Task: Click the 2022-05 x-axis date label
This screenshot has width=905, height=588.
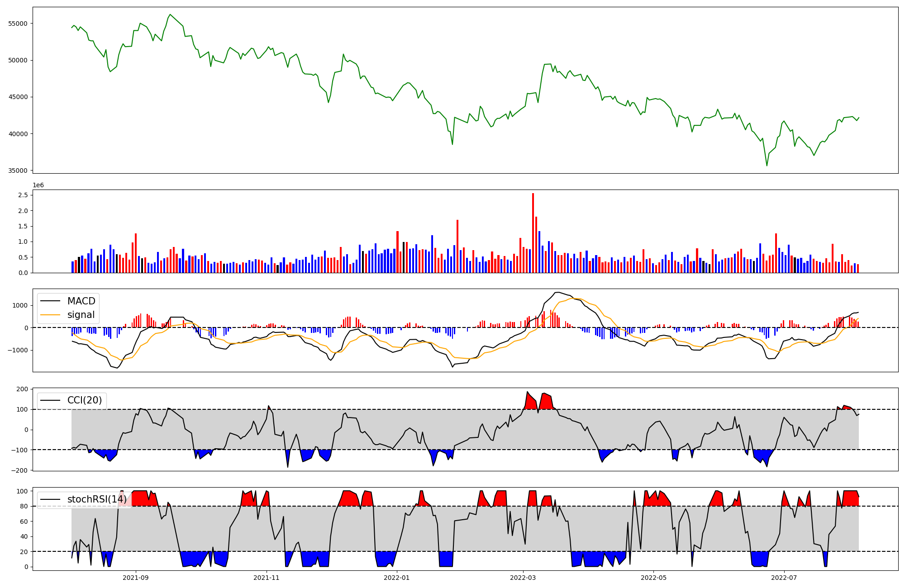Action: click(x=653, y=578)
